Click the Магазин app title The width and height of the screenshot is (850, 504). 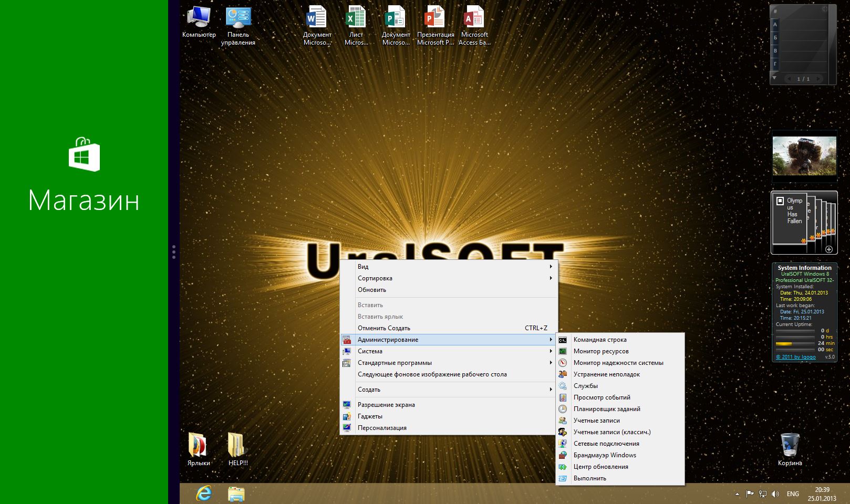[84, 201]
